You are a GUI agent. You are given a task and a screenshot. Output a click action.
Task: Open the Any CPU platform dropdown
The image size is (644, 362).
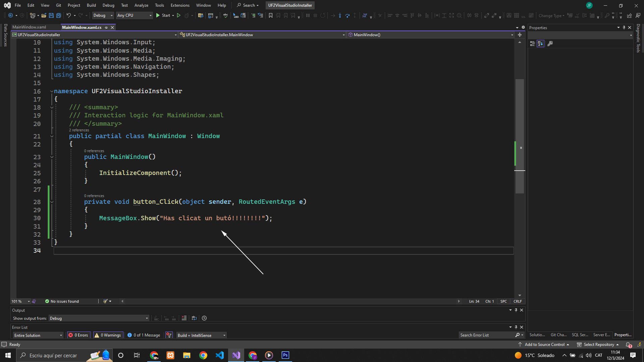tap(134, 15)
